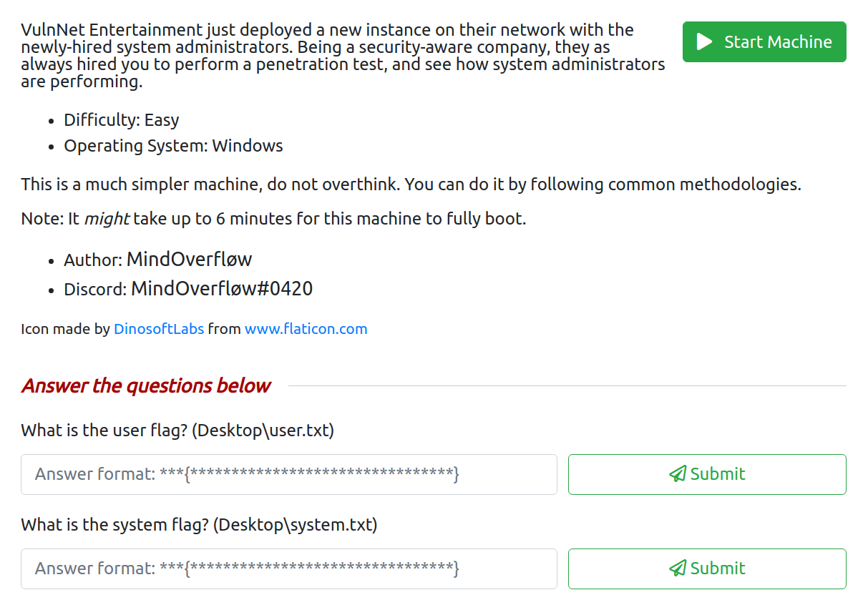
Task: Click the 'What is the user flag?' question
Action: (177, 431)
